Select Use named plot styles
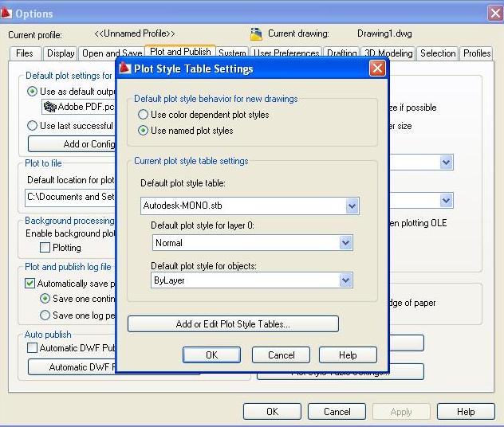This screenshot has width=504, height=427. pos(143,131)
